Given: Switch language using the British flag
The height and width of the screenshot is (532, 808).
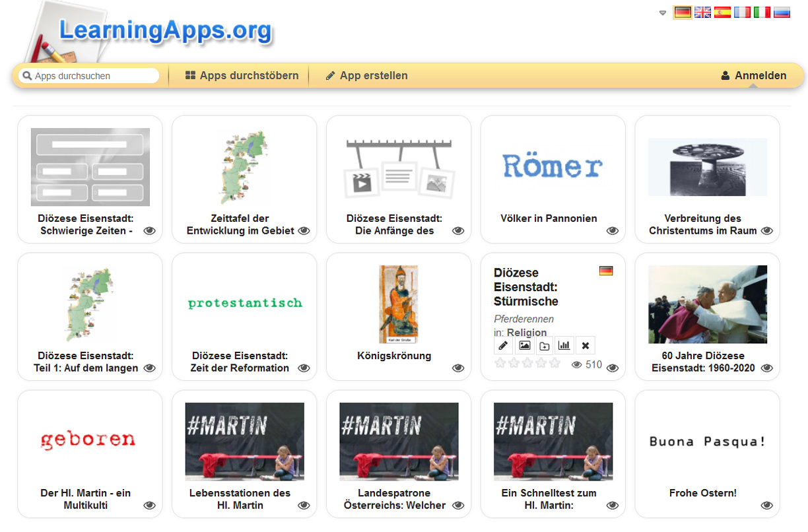Looking at the screenshot, I should tap(702, 12).
